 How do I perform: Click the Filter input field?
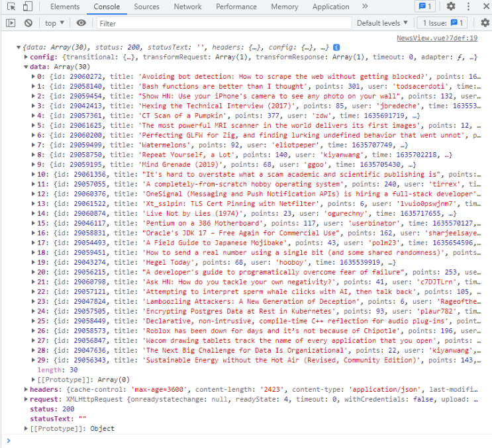[224, 23]
